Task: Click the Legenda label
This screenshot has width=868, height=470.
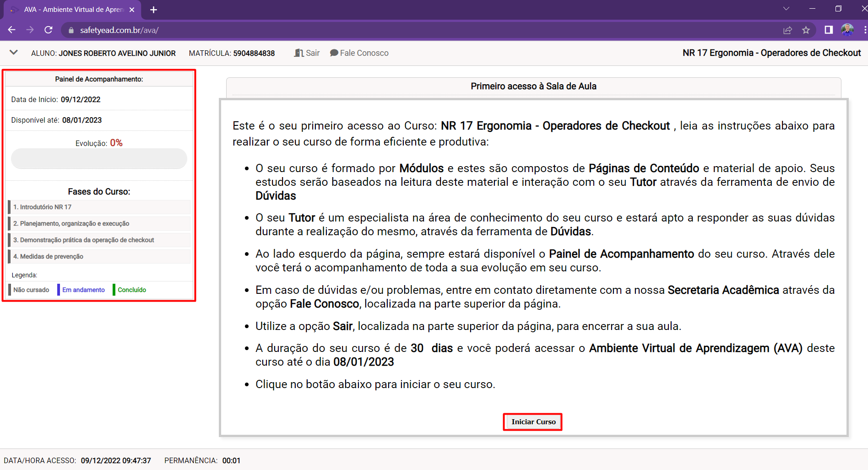Action: (24, 275)
